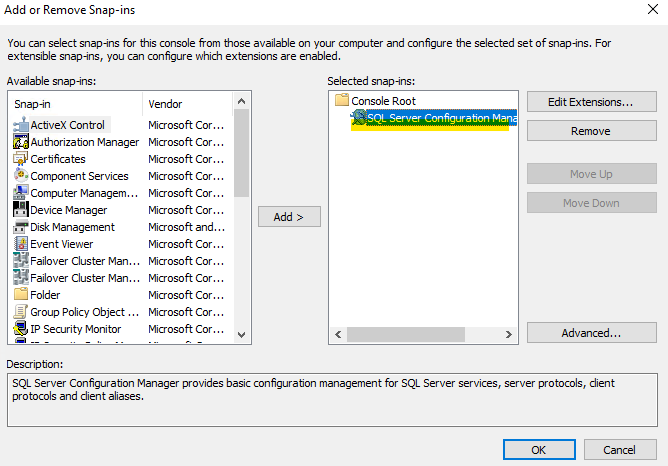Click the Group Policy Object icon
The height and width of the screenshot is (466, 668).
(x=21, y=312)
